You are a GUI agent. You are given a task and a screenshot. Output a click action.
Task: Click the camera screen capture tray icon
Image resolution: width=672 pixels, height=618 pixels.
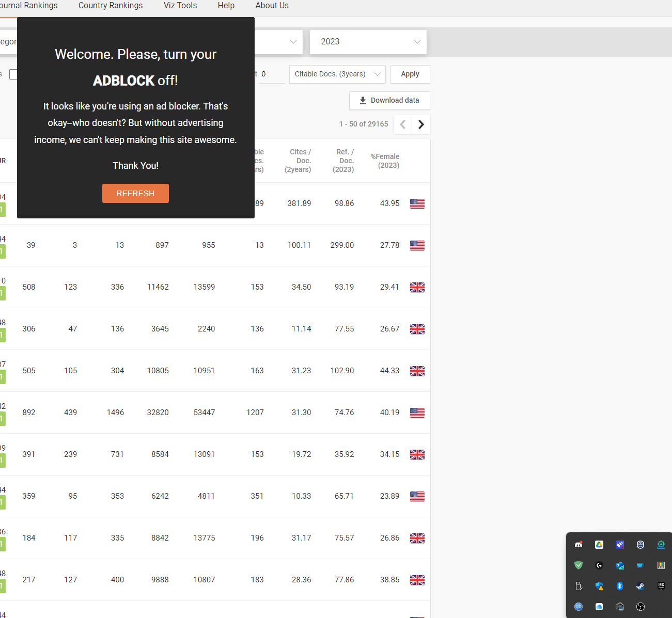click(x=620, y=607)
